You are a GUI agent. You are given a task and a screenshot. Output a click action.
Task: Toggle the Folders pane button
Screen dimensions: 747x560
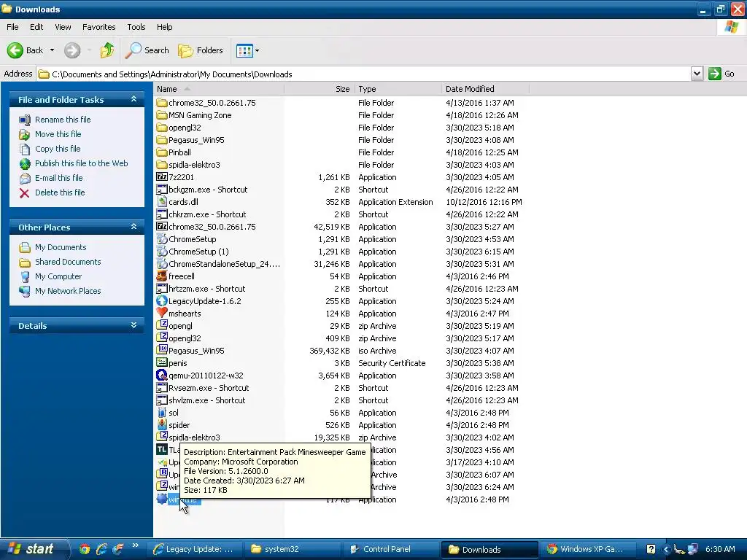click(x=201, y=50)
